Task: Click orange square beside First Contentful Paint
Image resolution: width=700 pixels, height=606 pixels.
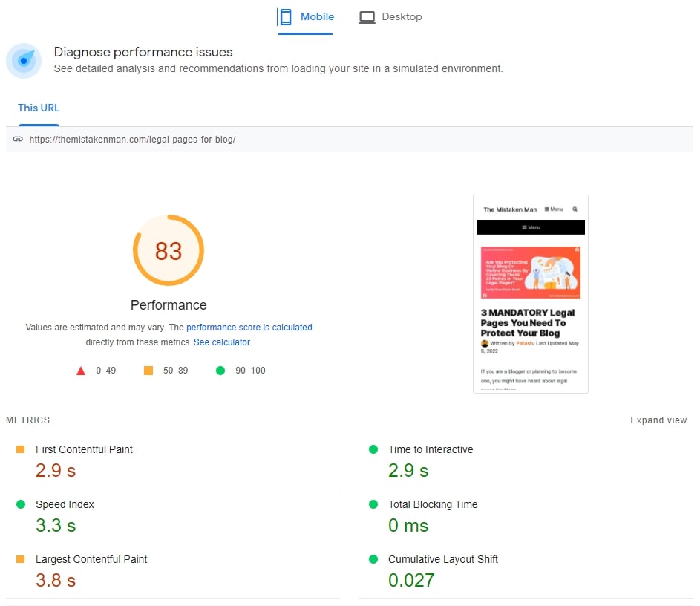Action: pyautogui.click(x=20, y=449)
